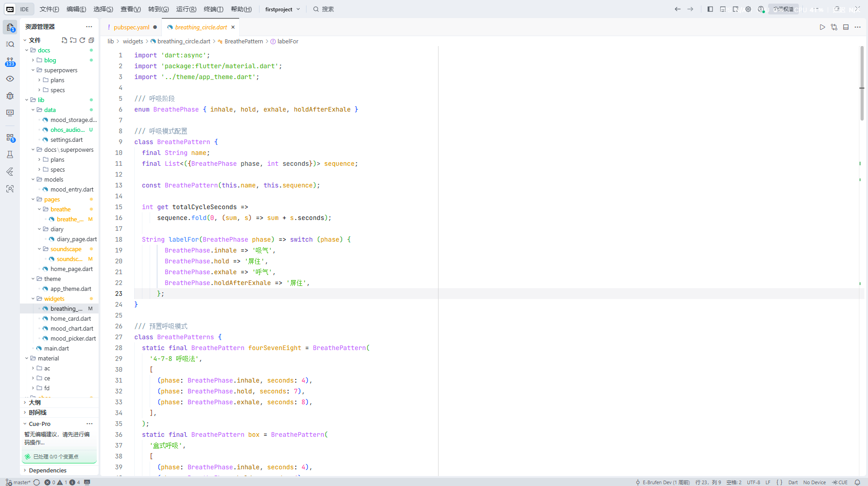Open the scan/inspect icon at the bottom of the activity bar
Screen dimensions: 868x486
[10, 189]
